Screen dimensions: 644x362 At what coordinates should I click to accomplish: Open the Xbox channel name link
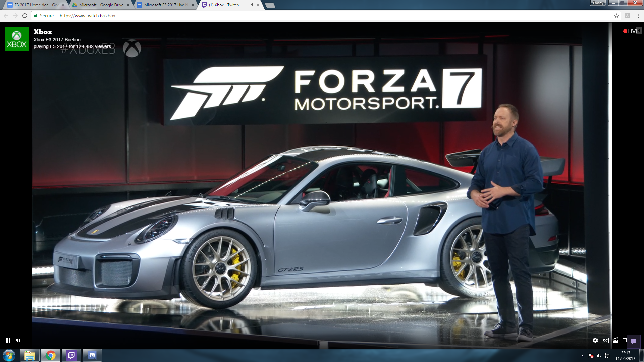(43, 32)
